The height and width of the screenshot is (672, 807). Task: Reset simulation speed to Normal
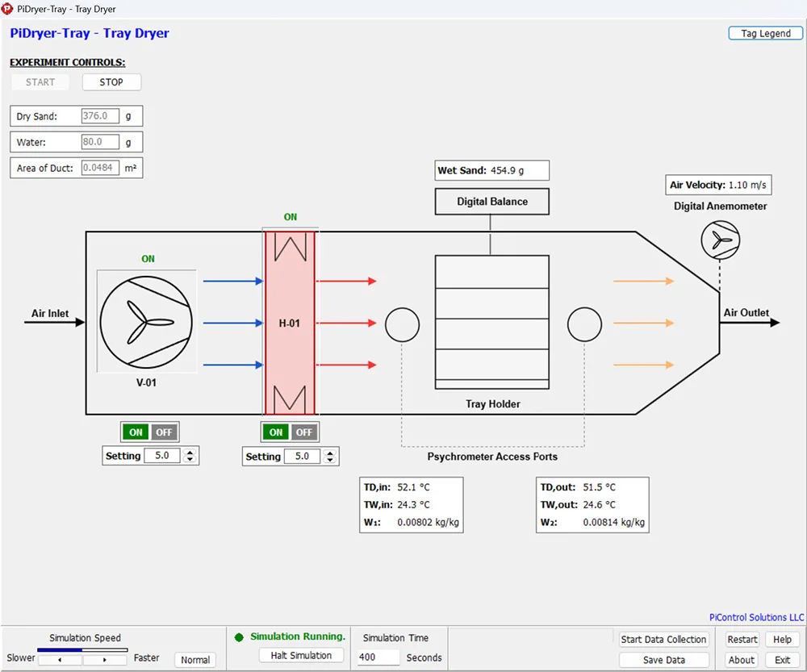point(195,660)
